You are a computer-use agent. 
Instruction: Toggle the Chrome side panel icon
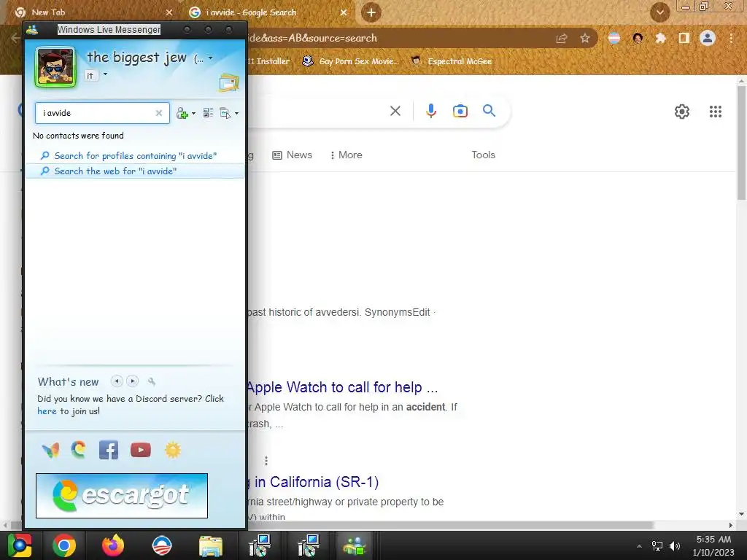coord(684,38)
